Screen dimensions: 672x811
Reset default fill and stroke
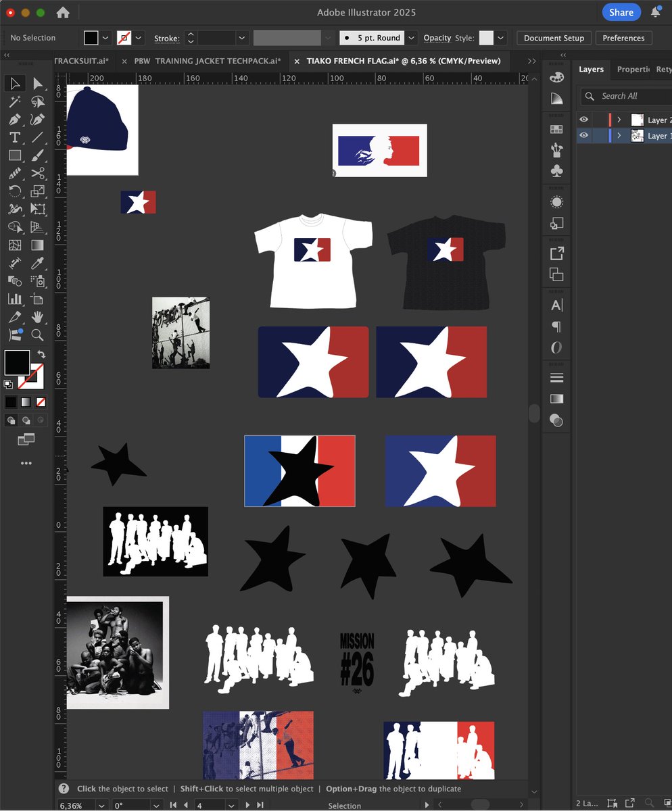8,385
